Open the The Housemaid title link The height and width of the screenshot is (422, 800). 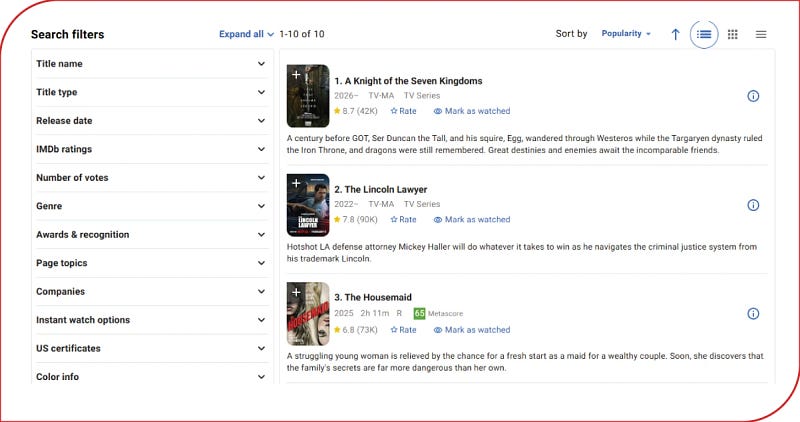pyautogui.click(x=373, y=297)
